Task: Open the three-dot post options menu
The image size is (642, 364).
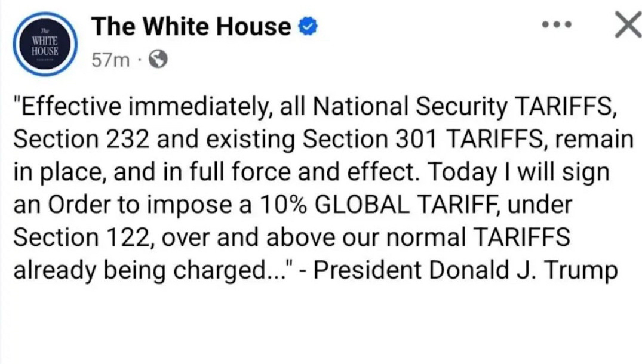Action: point(557,26)
